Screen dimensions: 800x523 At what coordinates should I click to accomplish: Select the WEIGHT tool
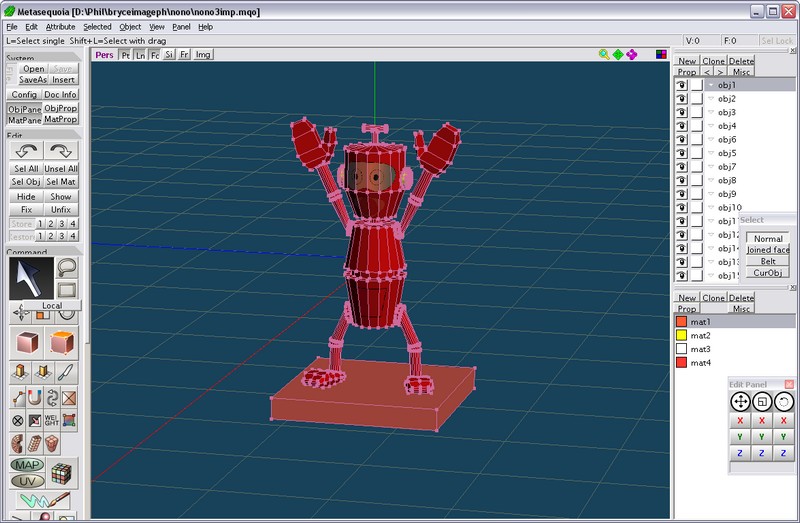(52, 420)
